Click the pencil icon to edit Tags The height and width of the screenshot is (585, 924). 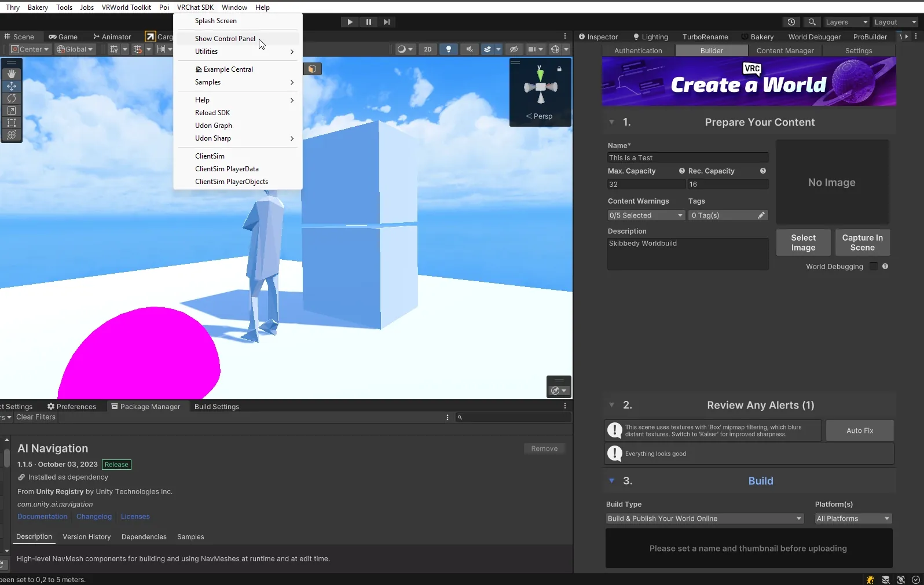[x=761, y=215]
